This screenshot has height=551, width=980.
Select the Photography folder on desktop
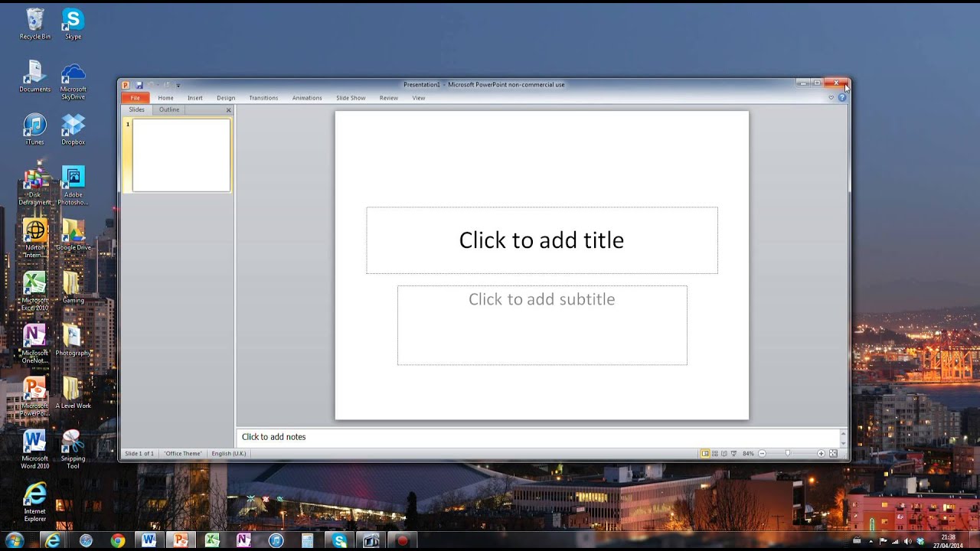(73, 341)
